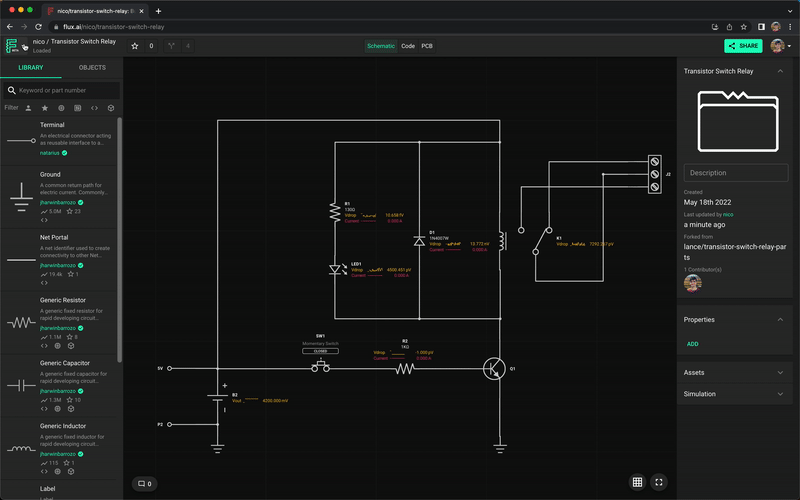Select the R2 resistor symbol on schematic
This screenshot has height=500, width=800.
click(x=405, y=368)
